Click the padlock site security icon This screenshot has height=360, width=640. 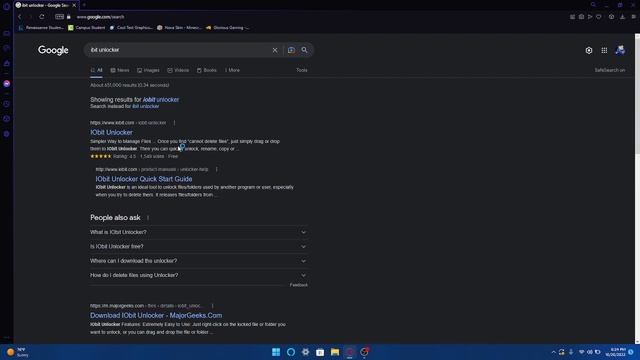[69, 17]
